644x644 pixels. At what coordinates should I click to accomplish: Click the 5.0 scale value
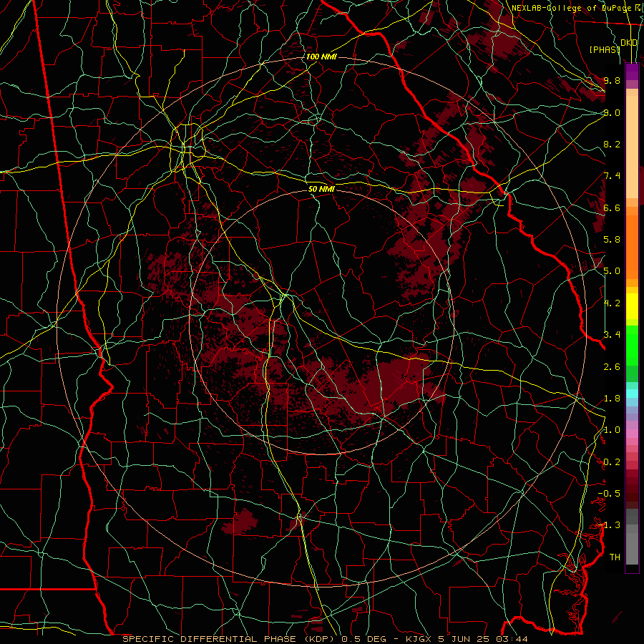pyautogui.click(x=612, y=271)
